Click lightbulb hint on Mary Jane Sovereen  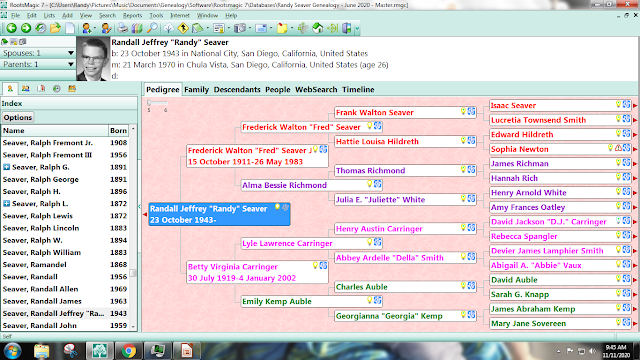pyautogui.click(x=618, y=322)
